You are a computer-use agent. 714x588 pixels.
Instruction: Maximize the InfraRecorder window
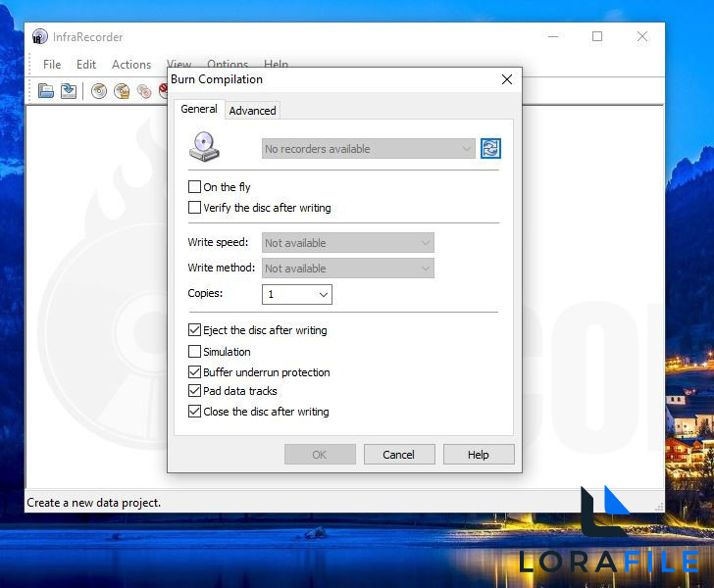click(597, 36)
